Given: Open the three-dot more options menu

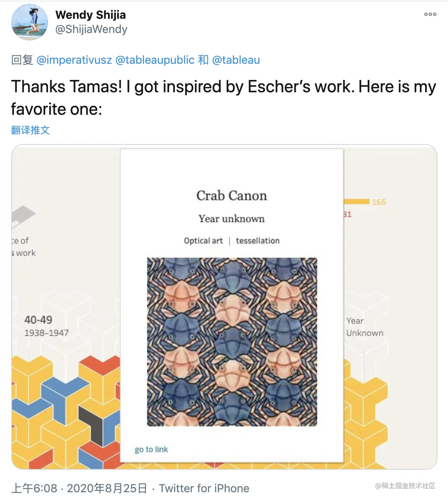Looking at the screenshot, I should 430,14.
